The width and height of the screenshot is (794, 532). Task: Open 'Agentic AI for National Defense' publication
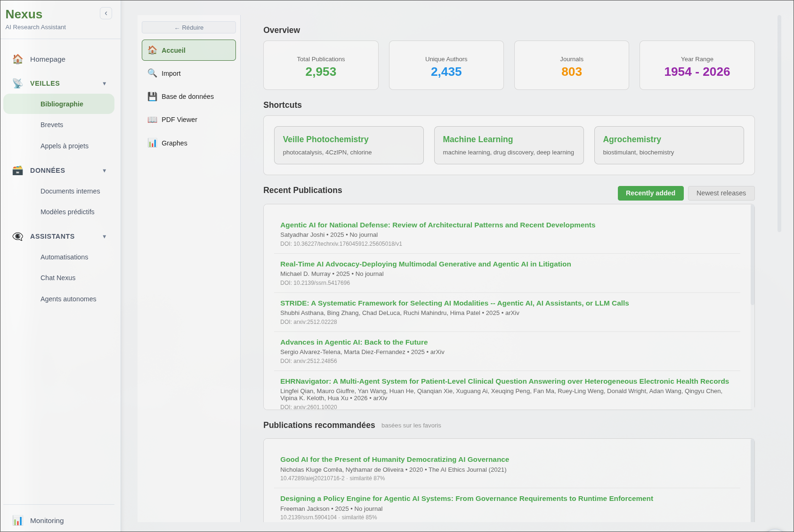(438, 225)
